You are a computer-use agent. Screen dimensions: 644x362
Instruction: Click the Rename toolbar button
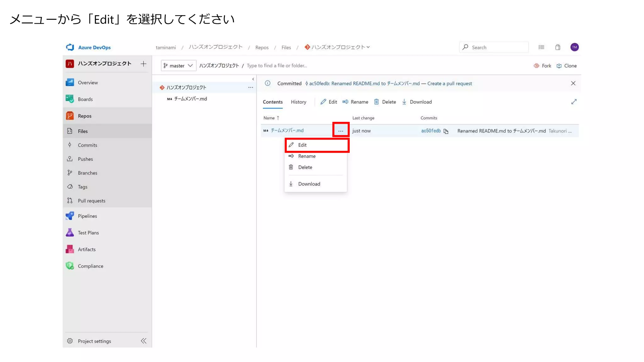(355, 102)
